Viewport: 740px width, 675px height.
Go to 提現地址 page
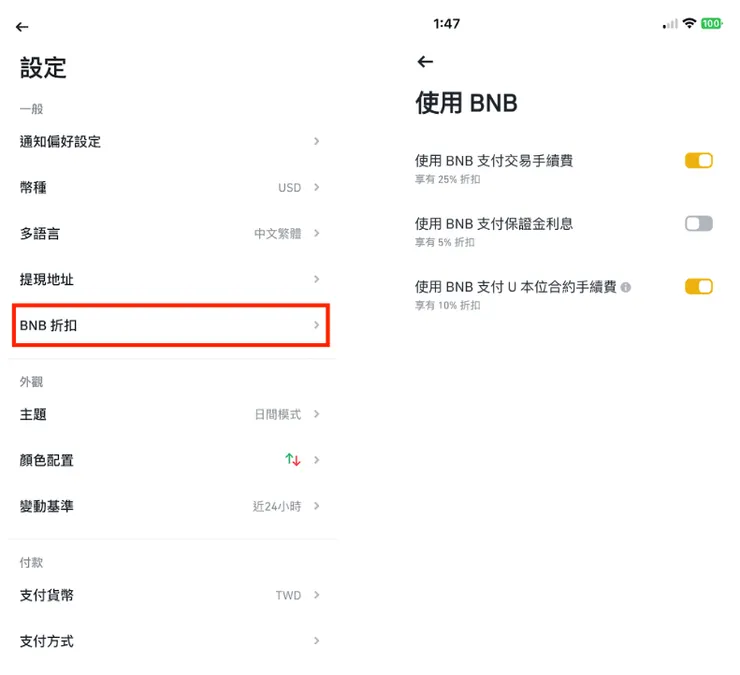(x=170, y=279)
